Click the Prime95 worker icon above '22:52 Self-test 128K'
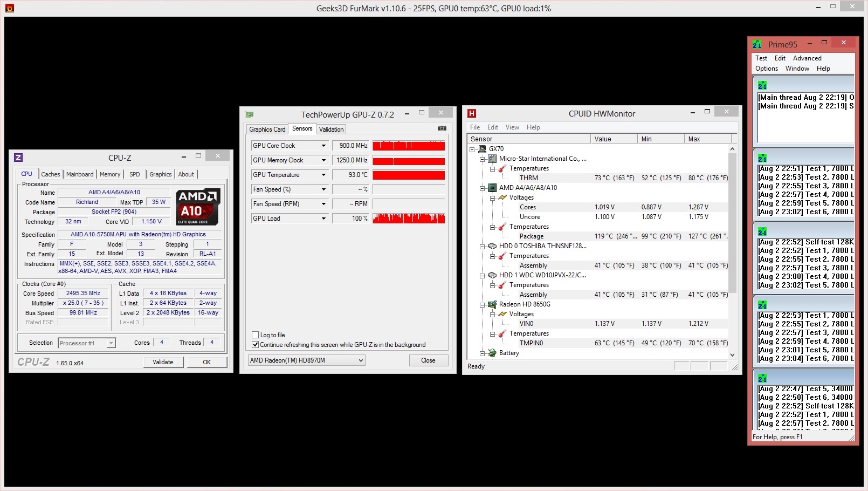Screen dimensions: 868x491 (762, 231)
